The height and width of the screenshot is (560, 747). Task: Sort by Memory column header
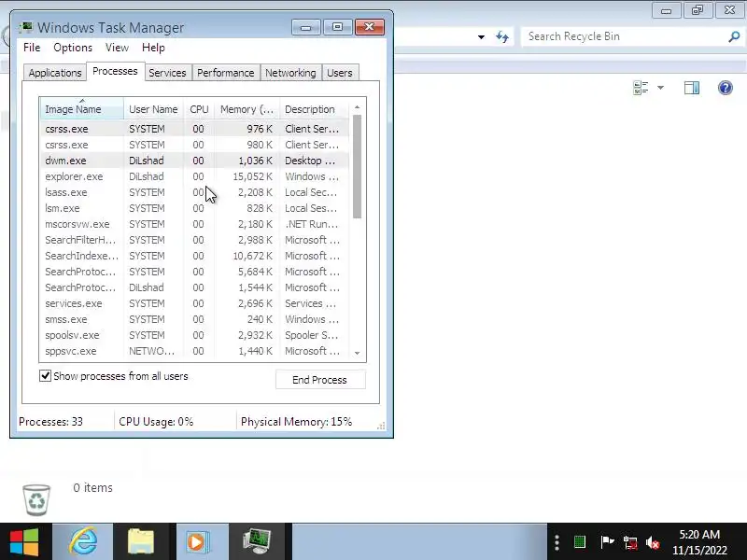click(247, 109)
